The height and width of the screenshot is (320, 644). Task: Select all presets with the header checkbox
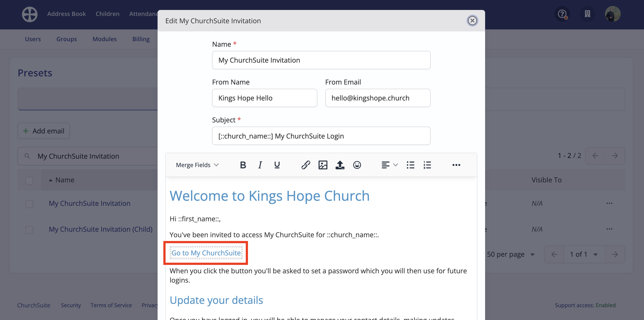(29, 180)
